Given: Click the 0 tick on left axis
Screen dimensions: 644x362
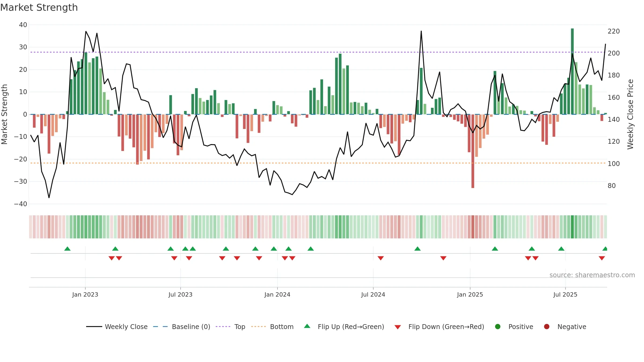Looking at the screenshot, I should point(25,114).
